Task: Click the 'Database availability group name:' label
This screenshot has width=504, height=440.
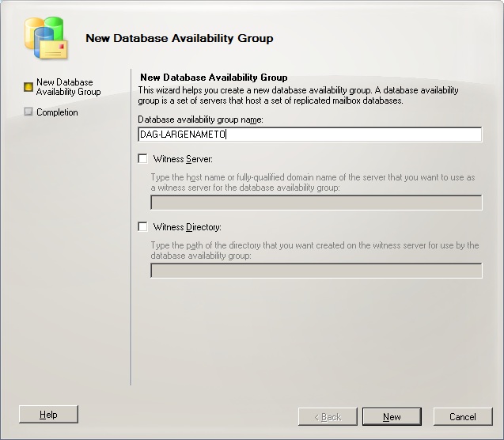Action: (x=200, y=119)
